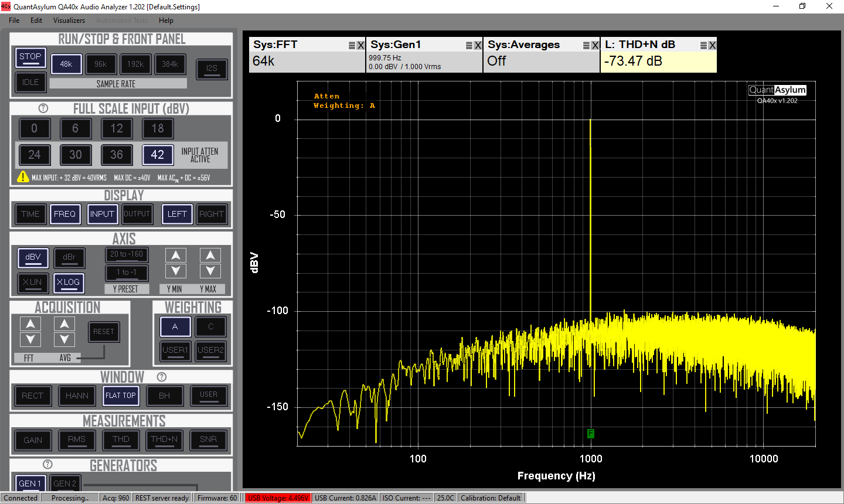This screenshot has height=504, width=844.
Task: Set sample rate to 48k
Action: click(66, 64)
